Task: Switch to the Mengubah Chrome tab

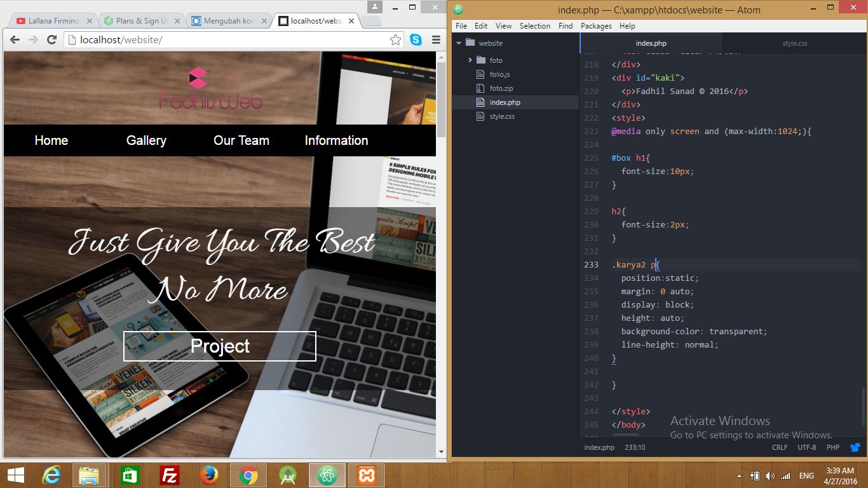Action: coord(229,21)
